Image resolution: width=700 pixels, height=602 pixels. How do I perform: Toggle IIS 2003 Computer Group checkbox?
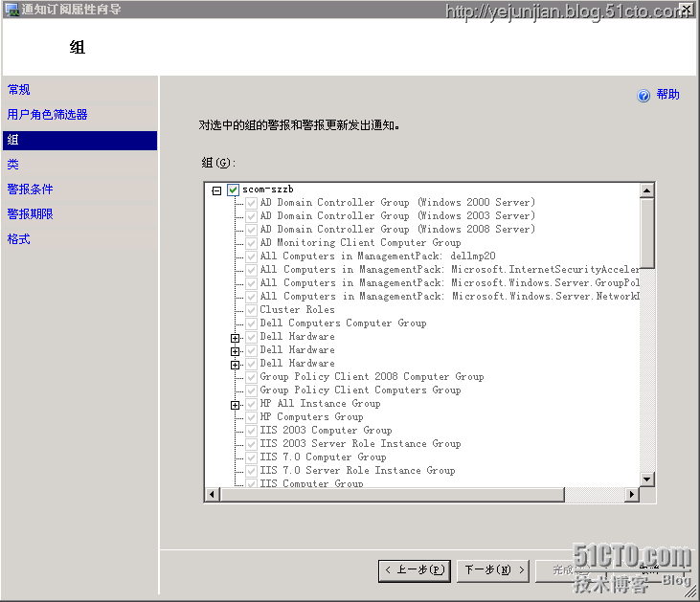(x=251, y=431)
